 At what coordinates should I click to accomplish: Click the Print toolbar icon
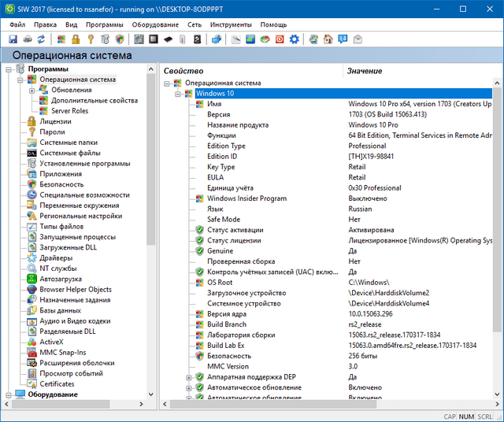point(28,39)
